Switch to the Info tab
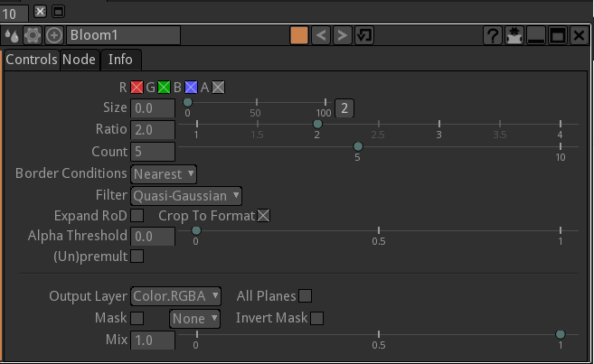 tap(120, 60)
